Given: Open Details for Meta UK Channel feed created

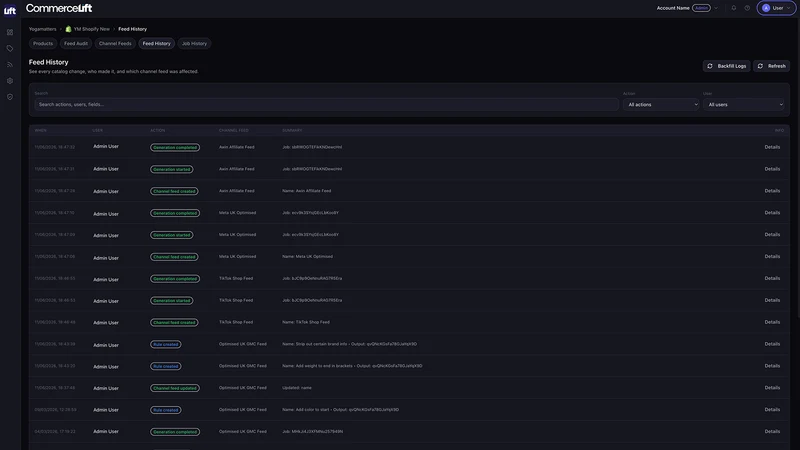Looking at the screenshot, I should pyautogui.click(x=772, y=257).
